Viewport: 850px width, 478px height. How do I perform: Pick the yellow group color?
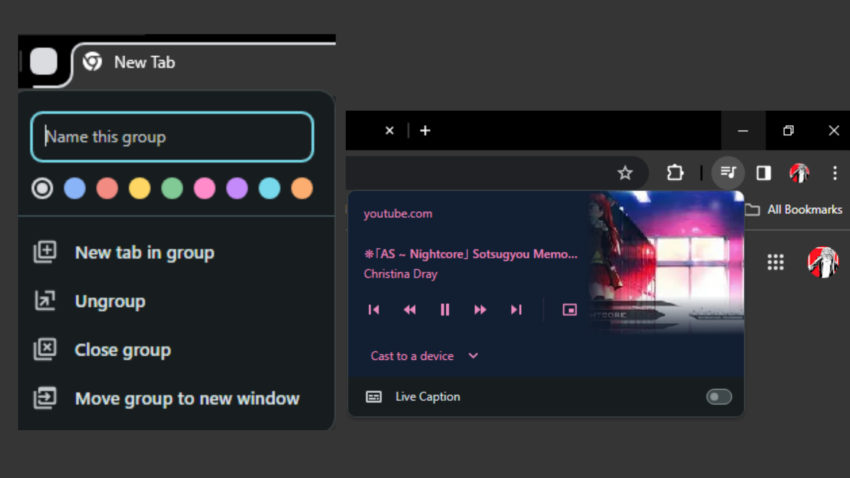coord(140,188)
